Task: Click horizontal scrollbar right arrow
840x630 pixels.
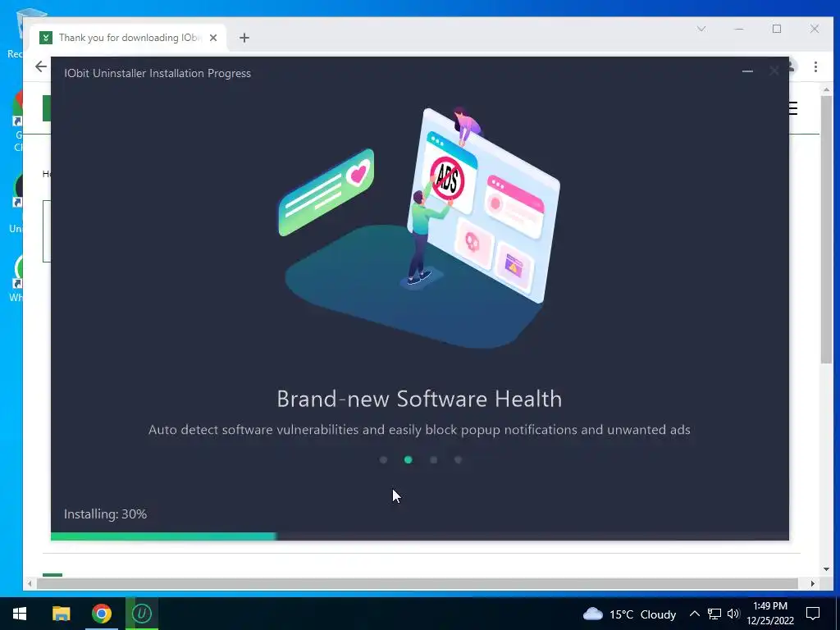Action: (813, 583)
